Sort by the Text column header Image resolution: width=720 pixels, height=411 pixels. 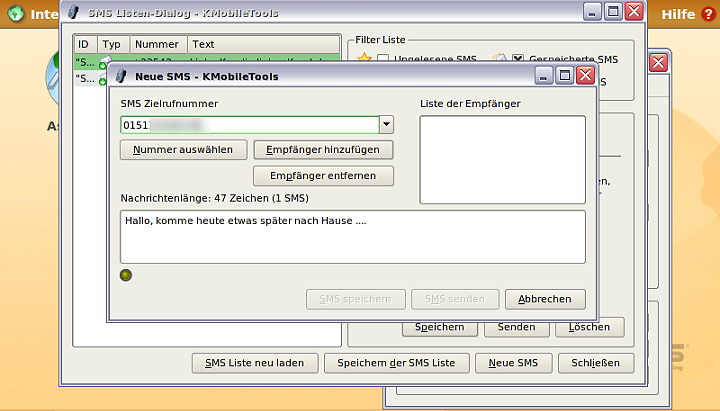263,44
